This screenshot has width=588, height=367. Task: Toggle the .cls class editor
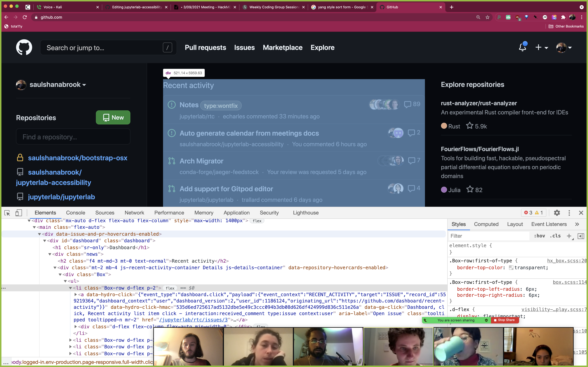tap(555, 236)
